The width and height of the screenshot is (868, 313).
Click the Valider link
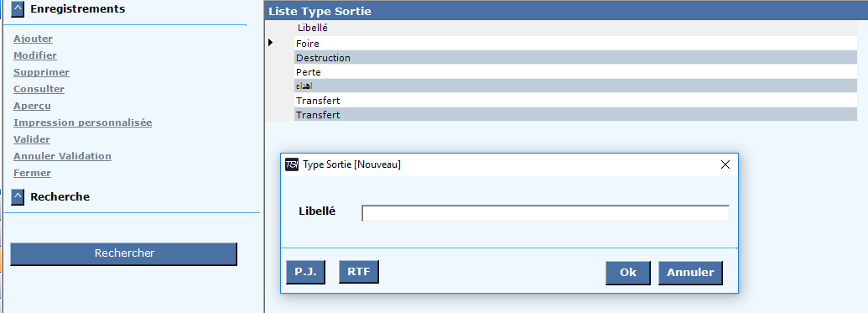pyautogui.click(x=32, y=139)
